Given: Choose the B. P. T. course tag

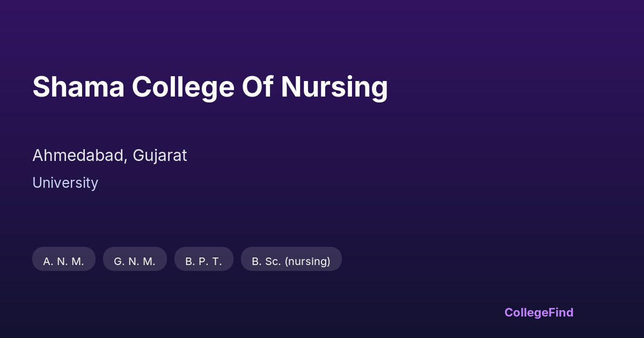Looking at the screenshot, I should [203, 261].
